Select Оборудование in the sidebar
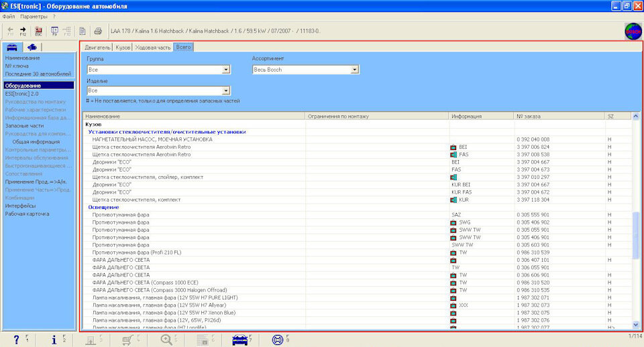 pos(39,85)
